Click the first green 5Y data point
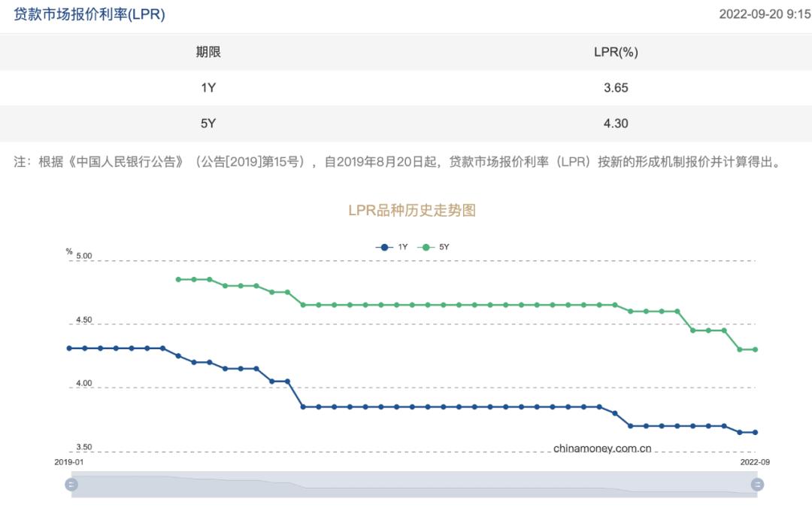812x508 pixels. pyautogui.click(x=178, y=279)
